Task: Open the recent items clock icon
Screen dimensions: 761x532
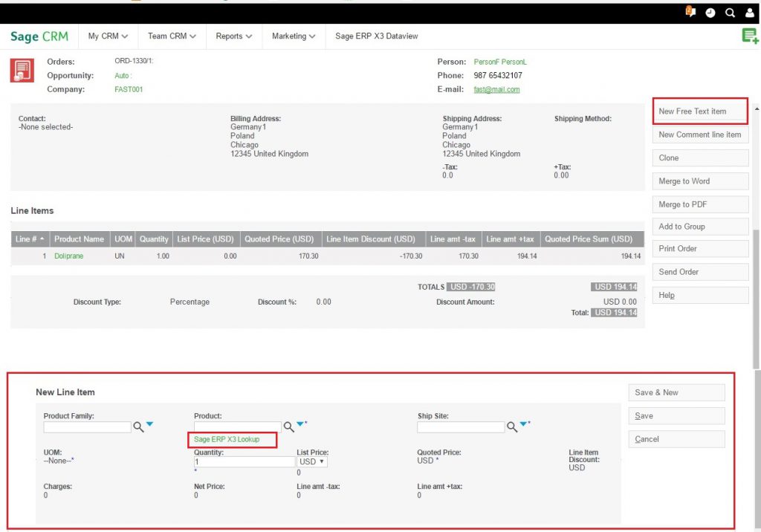Action: click(710, 13)
